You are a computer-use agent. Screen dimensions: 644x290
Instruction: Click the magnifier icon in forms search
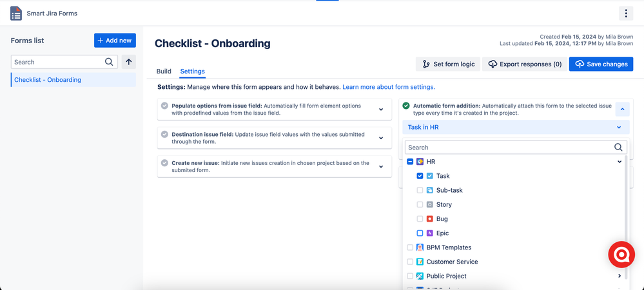(109, 62)
